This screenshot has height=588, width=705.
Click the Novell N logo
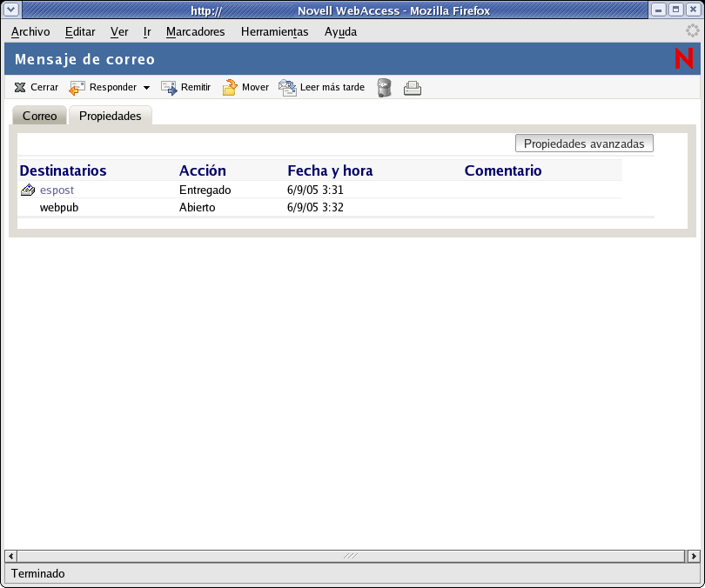(x=684, y=58)
